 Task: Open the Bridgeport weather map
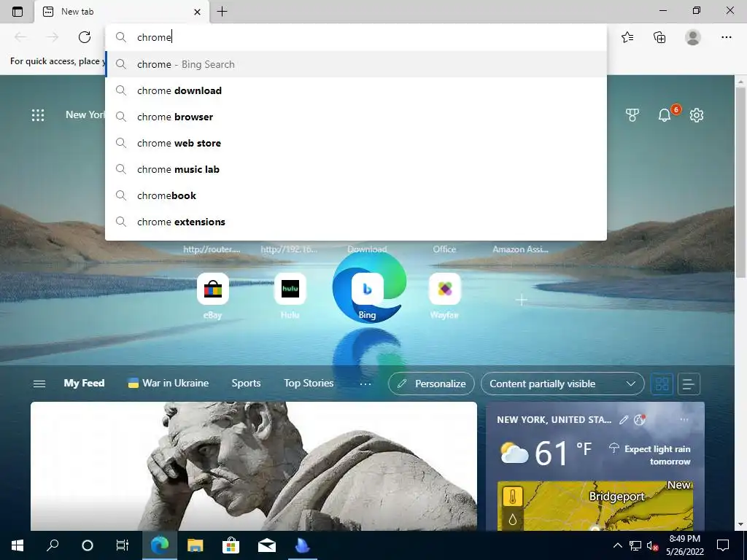595,506
